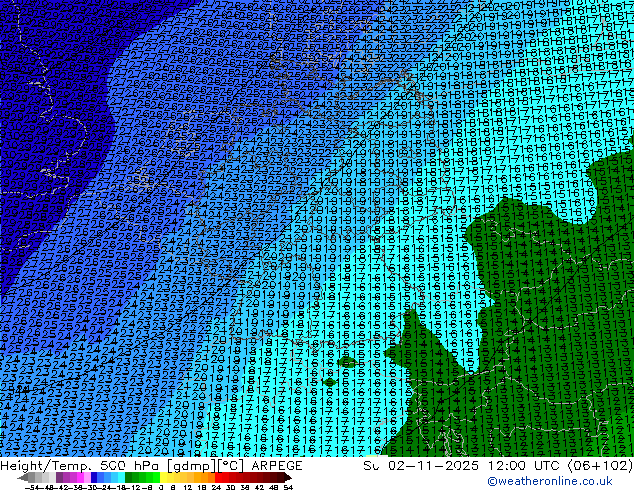The height and width of the screenshot is (490, 634).
Task: Select the cyan swatch in the colour scale
Action: pyautogui.click(x=121, y=477)
